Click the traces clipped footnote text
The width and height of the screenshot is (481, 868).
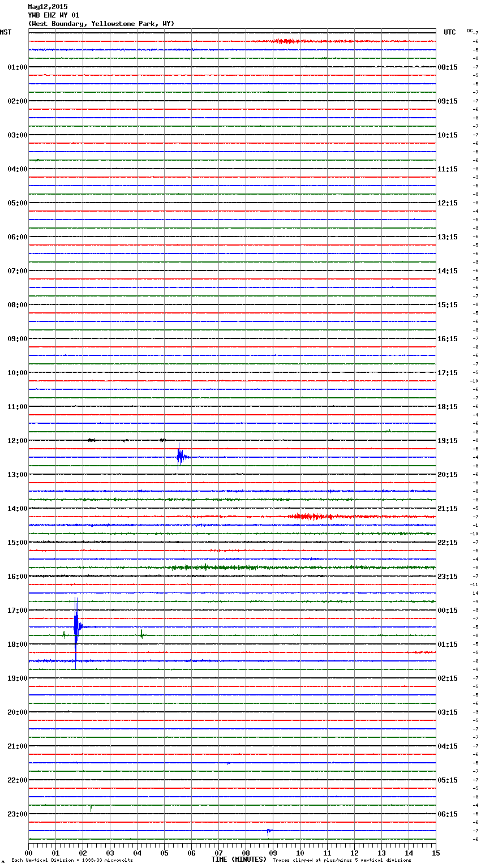coord(342,861)
